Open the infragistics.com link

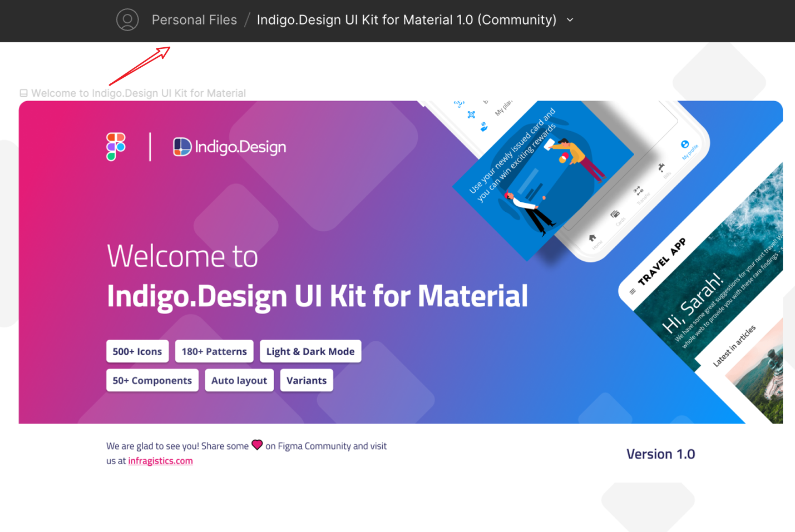[x=160, y=461]
